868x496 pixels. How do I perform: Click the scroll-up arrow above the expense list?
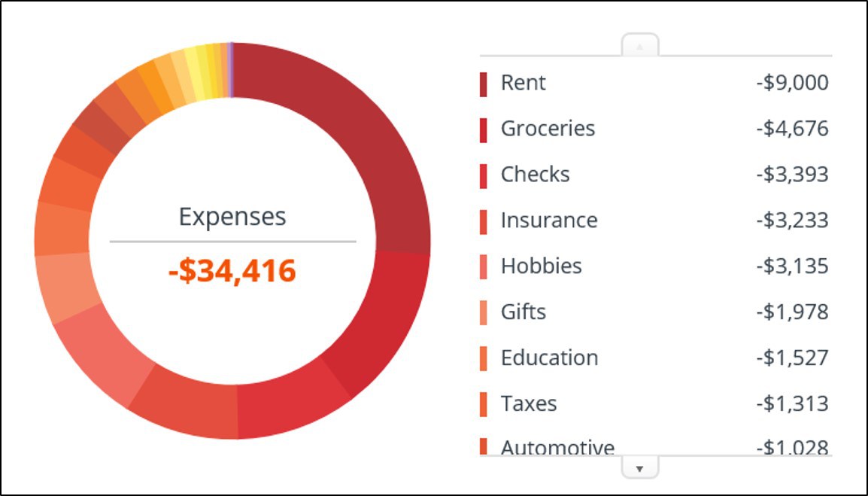pyautogui.click(x=639, y=46)
